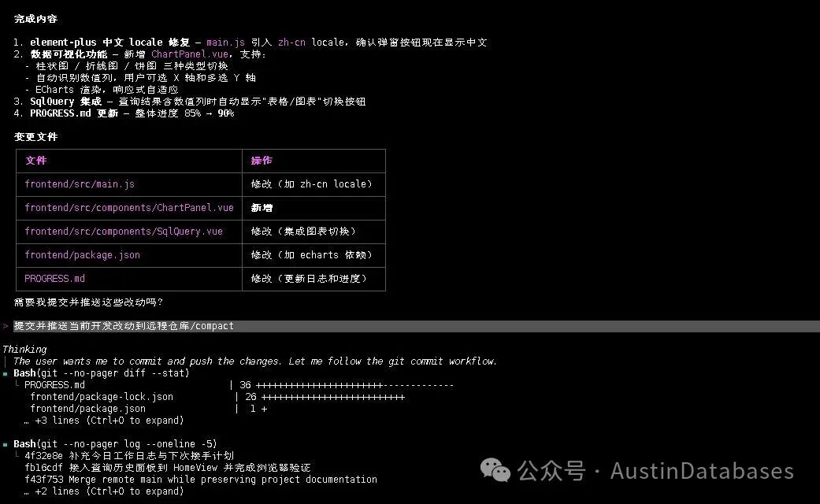Image resolution: width=820 pixels, height=504 pixels.
Task: Click the PROGRESS.md 更新 list item heading
Action: click(74, 113)
